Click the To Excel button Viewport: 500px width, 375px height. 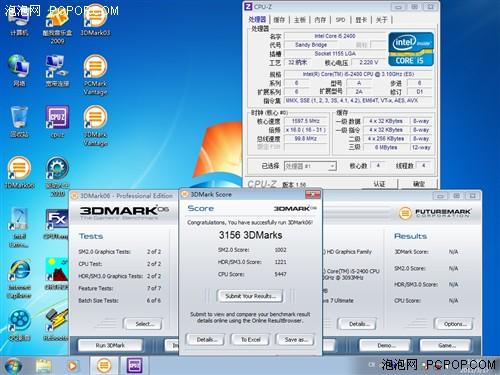tap(250, 340)
